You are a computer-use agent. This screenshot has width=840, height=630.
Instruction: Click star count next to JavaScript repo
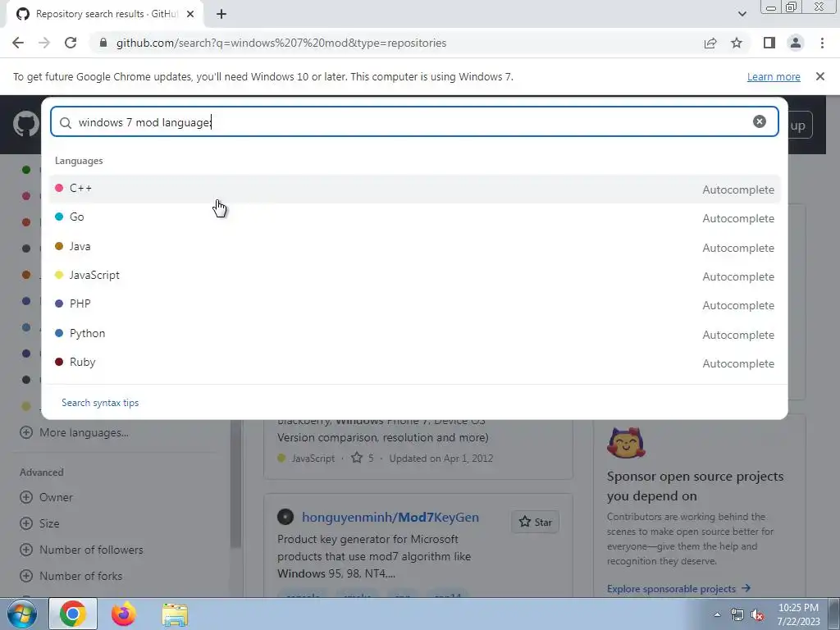click(x=363, y=458)
